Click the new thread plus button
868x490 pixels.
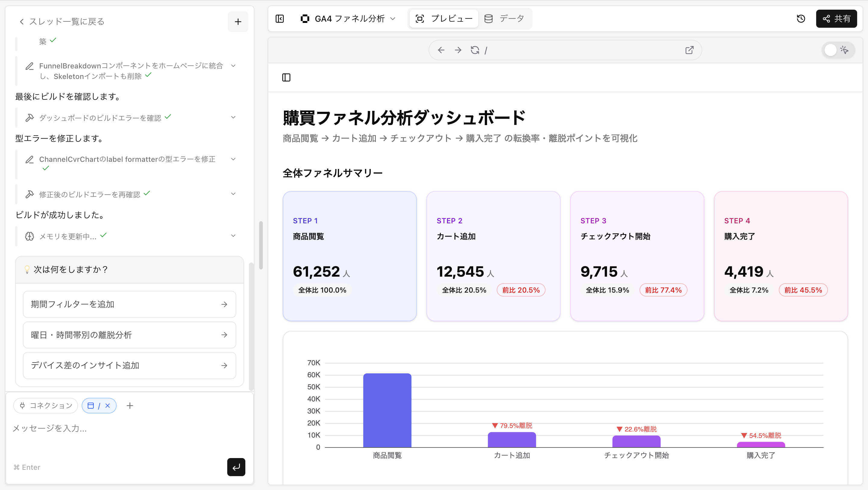[238, 22]
